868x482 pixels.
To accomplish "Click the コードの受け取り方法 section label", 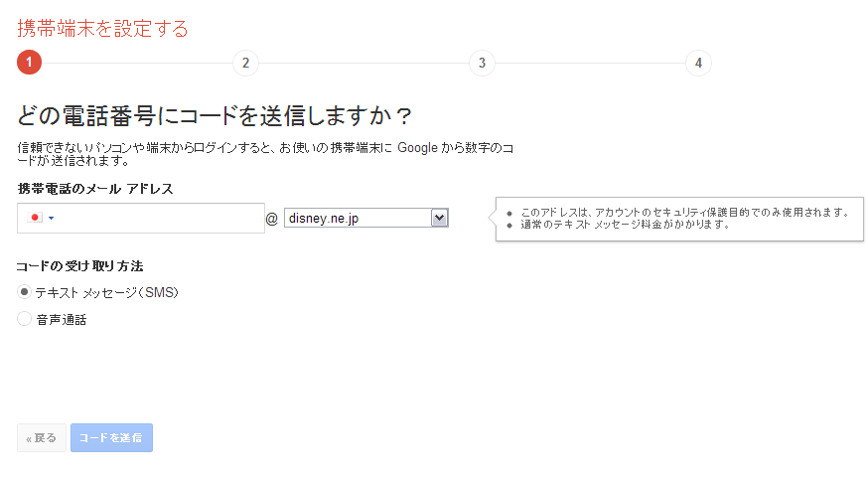I will tap(80, 266).
